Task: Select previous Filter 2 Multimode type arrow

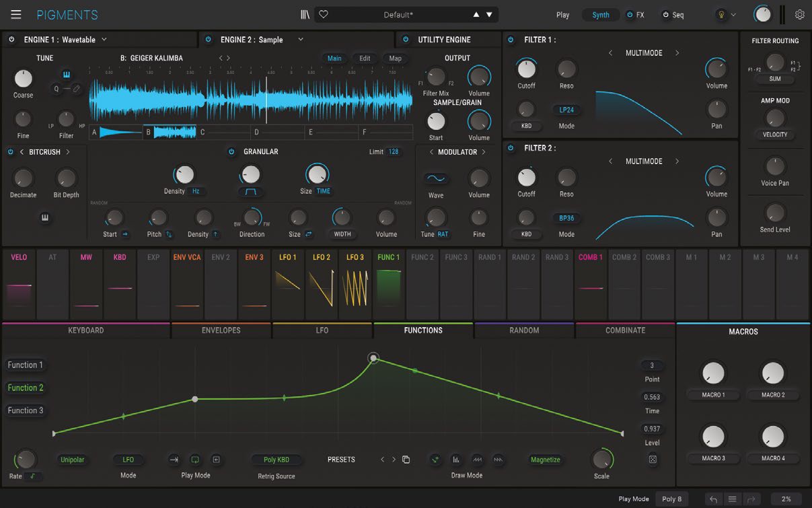Action: [x=610, y=161]
